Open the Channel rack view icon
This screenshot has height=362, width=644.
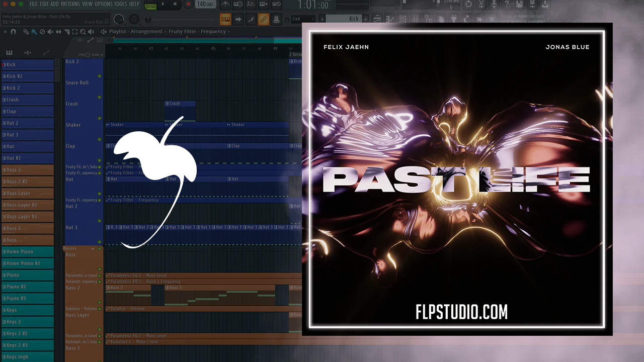point(404,19)
